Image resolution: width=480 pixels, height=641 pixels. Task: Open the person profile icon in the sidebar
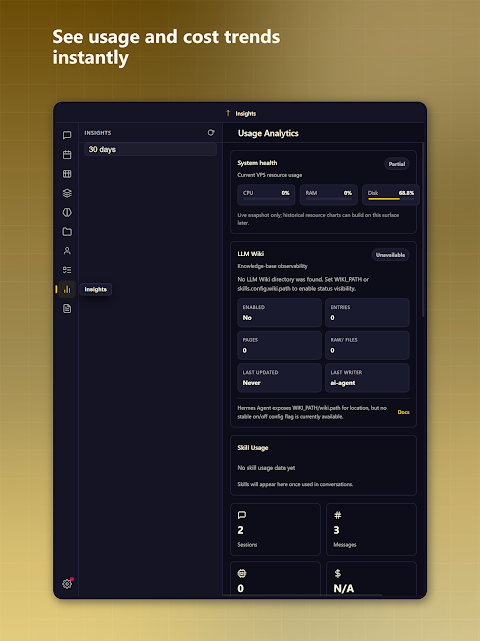tap(67, 251)
